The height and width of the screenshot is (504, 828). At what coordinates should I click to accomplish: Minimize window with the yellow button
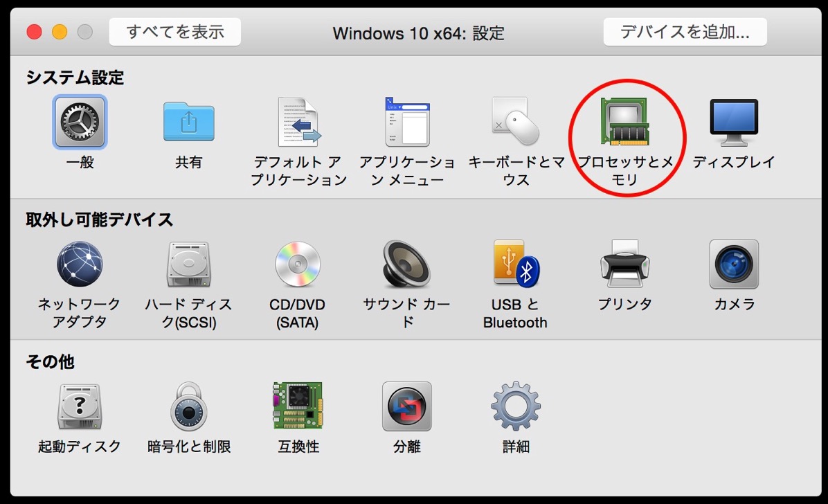coord(60,33)
